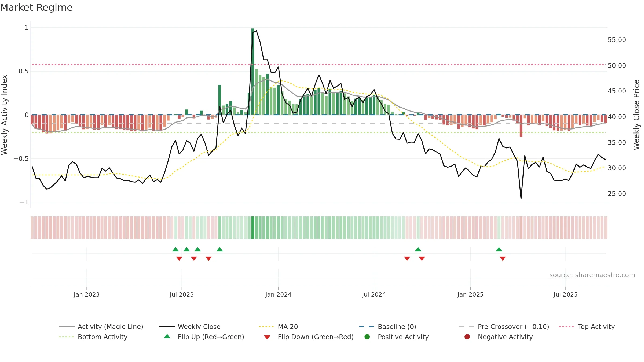Toggle the Top Activity legend entry
Image resolution: width=644 pixels, height=362 pixels.
587,327
